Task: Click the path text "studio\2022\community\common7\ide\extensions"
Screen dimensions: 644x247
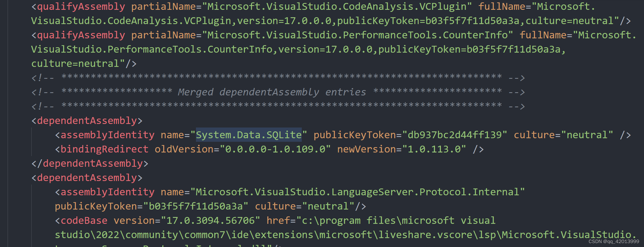Action: [x=184, y=235]
